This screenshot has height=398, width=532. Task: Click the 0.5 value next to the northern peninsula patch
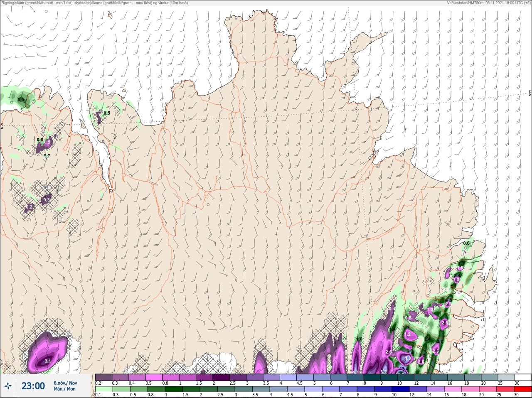(x=107, y=113)
